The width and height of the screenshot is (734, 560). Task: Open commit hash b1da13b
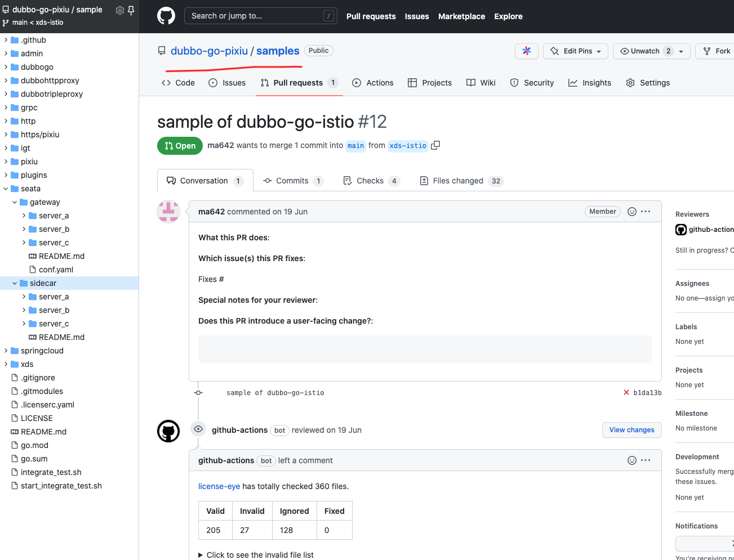pyautogui.click(x=647, y=393)
